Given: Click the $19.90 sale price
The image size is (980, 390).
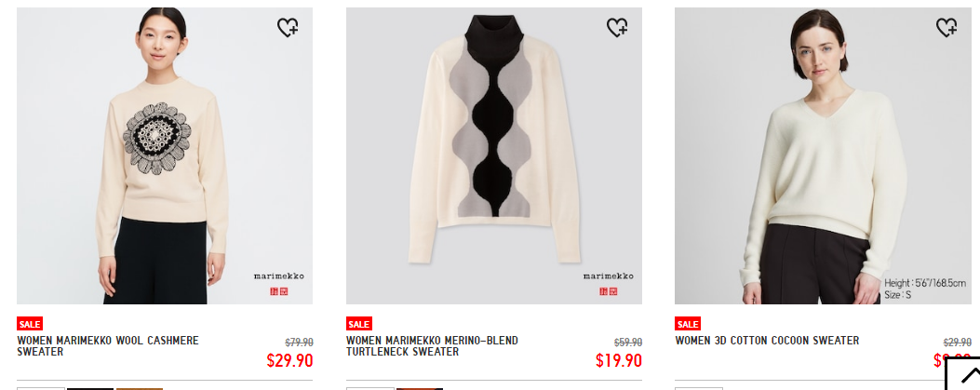Looking at the screenshot, I should click(x=619, y=360).
